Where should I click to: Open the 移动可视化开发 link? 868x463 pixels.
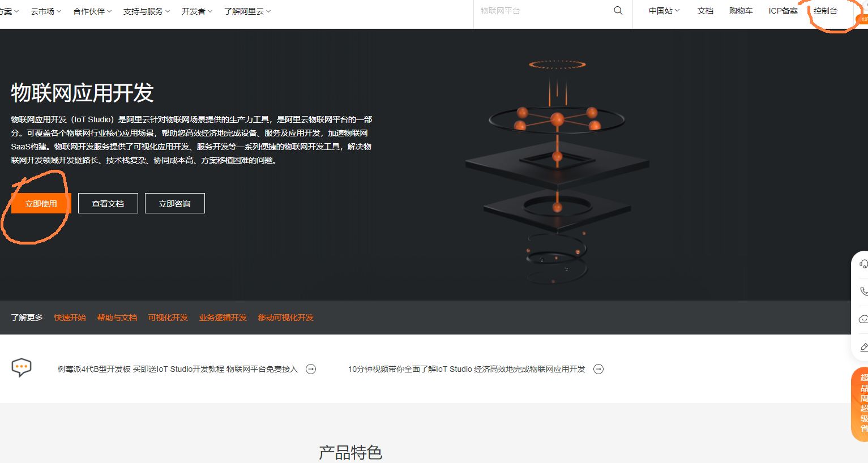tap(286, 318)
